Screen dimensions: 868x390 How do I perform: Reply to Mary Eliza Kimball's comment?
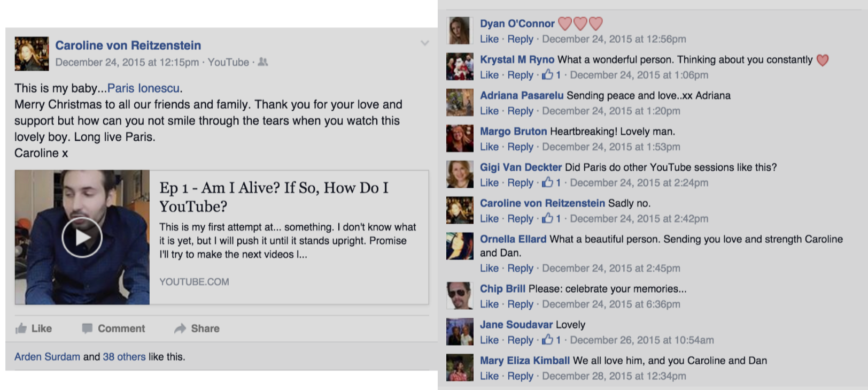pos(520,376)
